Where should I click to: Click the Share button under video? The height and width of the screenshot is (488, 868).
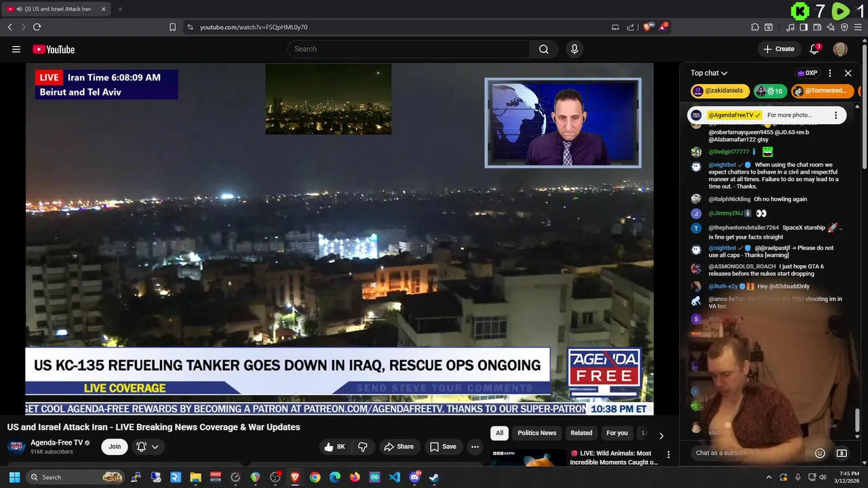pyautogui.click(x=398, y=447)
